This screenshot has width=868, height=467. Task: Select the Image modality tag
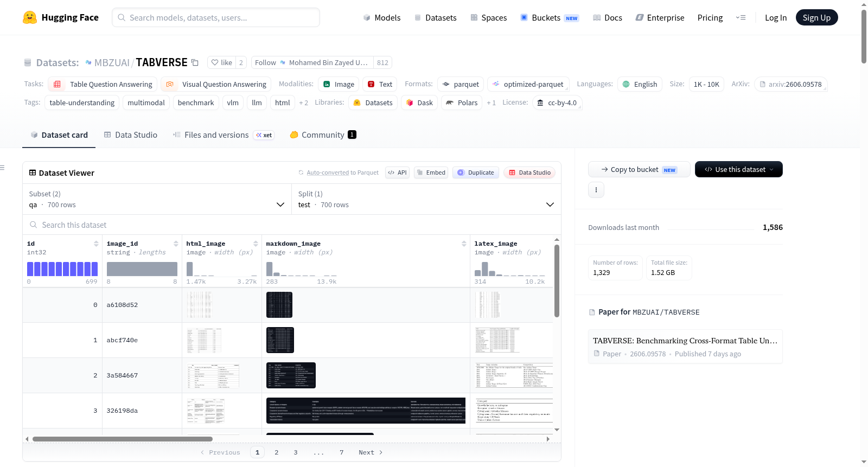click(339, 84)
